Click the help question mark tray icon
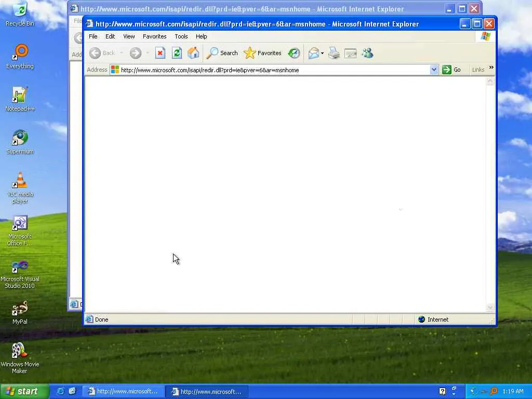This screenshot has width=532, height=399. coord(442,391)
